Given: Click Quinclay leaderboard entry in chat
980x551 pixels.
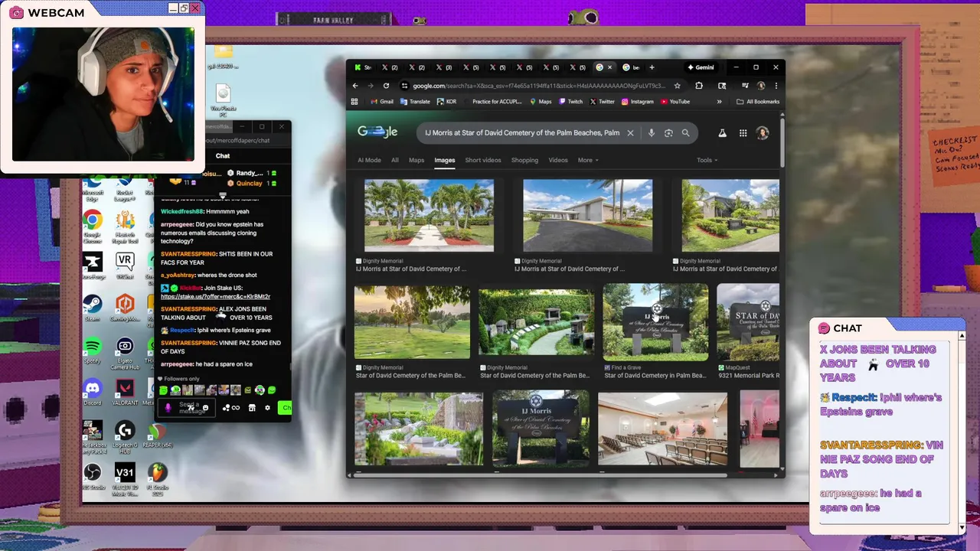Looking at the screenshot, I should point(251,183).
